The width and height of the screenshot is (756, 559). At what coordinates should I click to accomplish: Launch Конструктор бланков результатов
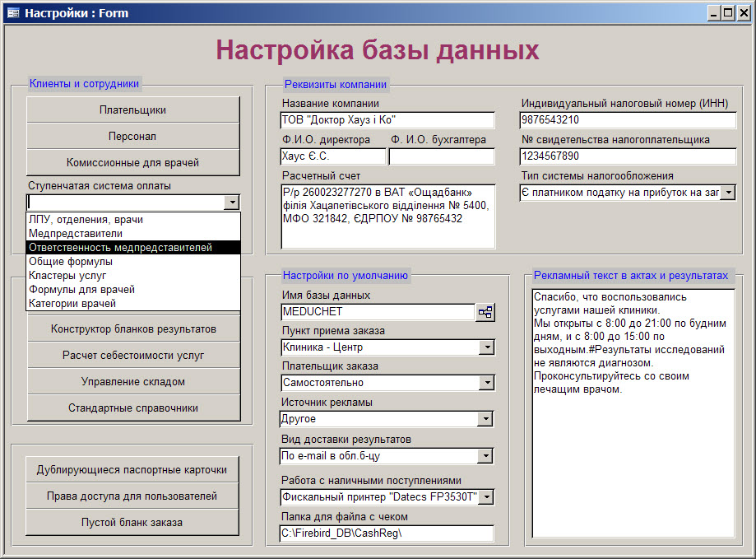point(133,329)
